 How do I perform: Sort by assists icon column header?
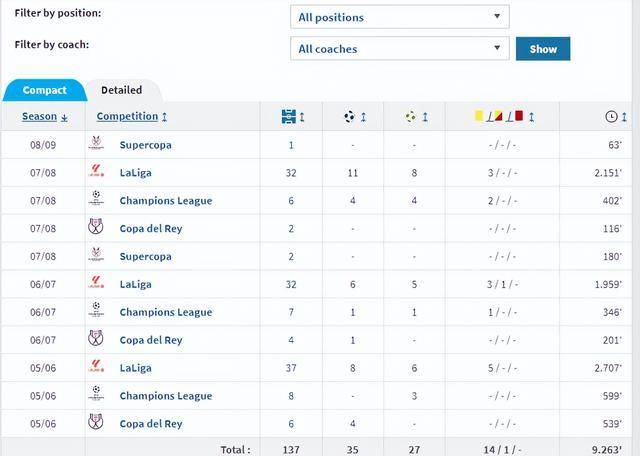(416, 117)
